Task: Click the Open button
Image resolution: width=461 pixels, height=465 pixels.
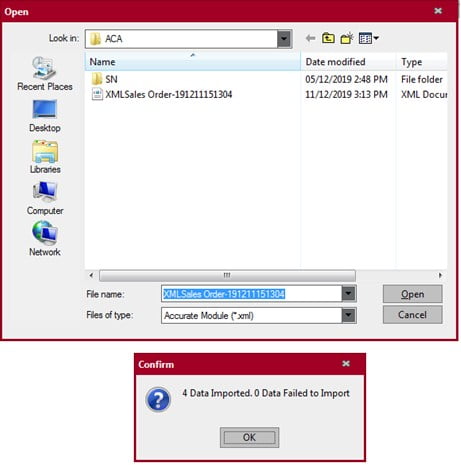Action: 412,294
